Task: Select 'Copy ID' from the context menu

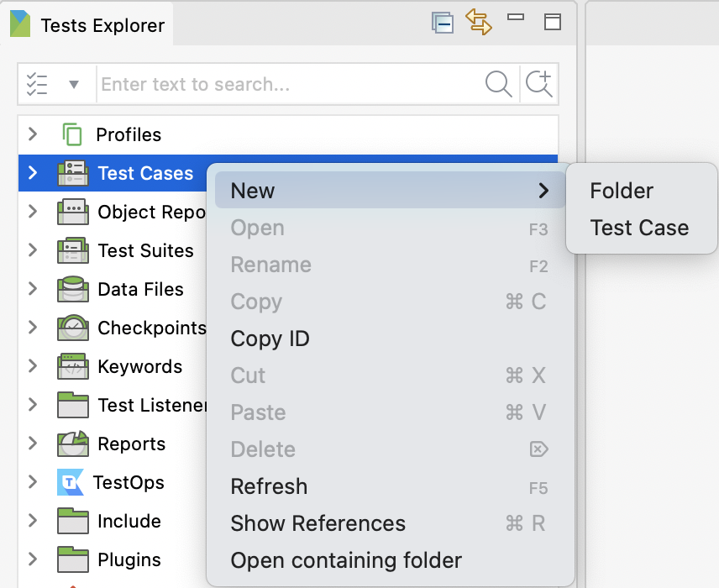Action: click(x=270, y=339)
